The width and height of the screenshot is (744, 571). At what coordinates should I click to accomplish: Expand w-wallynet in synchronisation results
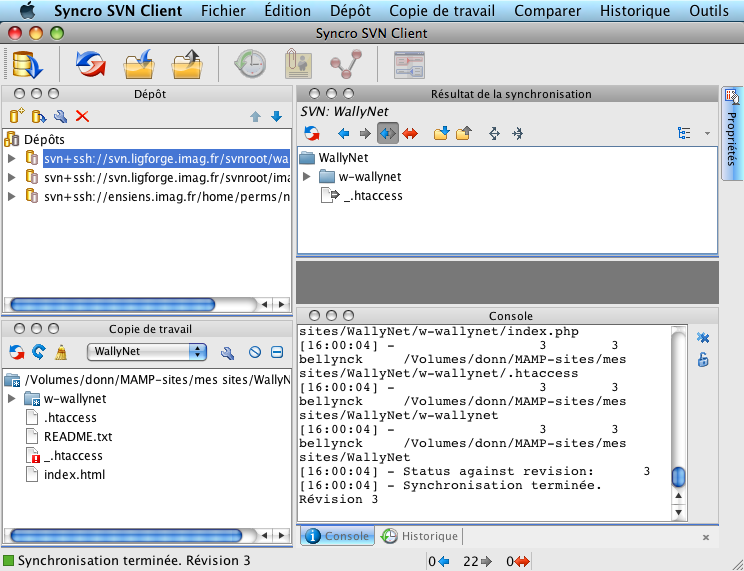307,177
